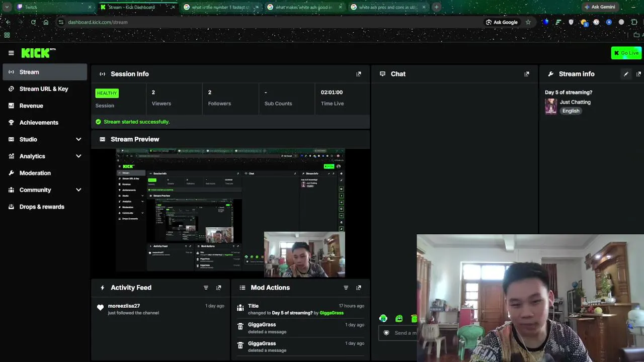Click the Sub Counts label
The height and width of the screenshot is (362, 644).
click(x=278, y=104)
